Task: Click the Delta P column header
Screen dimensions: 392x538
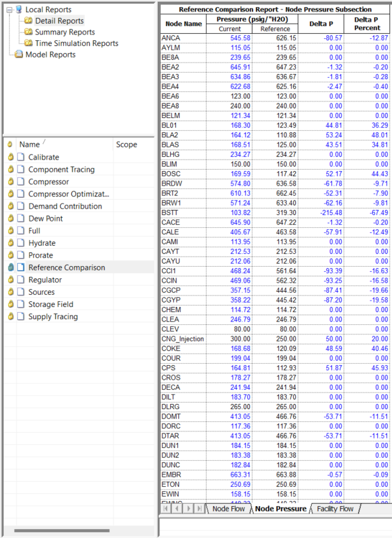Action: click(x=321, y=24)
